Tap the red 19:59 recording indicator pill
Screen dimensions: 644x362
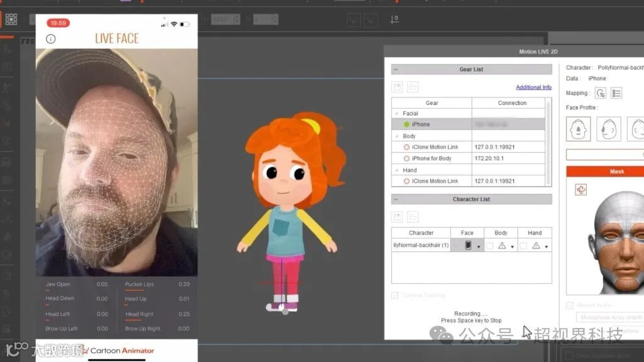58,23
